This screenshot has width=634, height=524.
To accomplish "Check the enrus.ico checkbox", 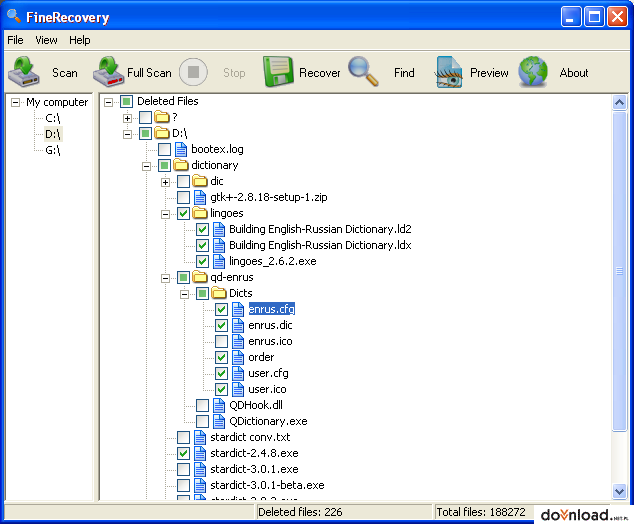I will 221,341.
